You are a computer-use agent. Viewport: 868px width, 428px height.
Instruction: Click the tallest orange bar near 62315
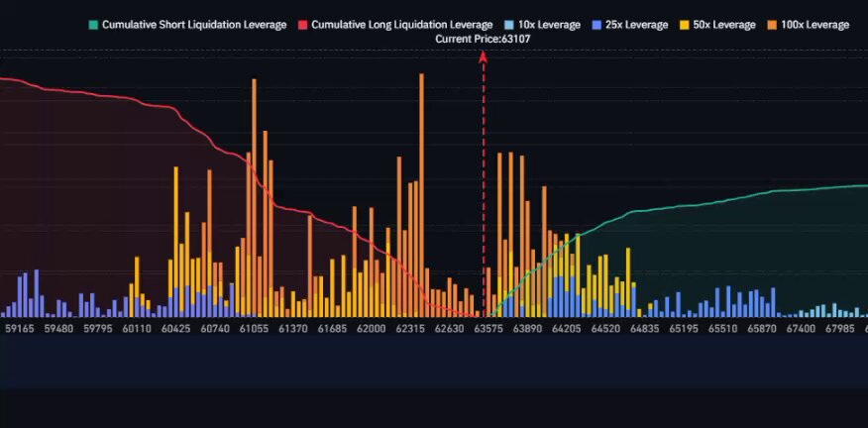421,195
